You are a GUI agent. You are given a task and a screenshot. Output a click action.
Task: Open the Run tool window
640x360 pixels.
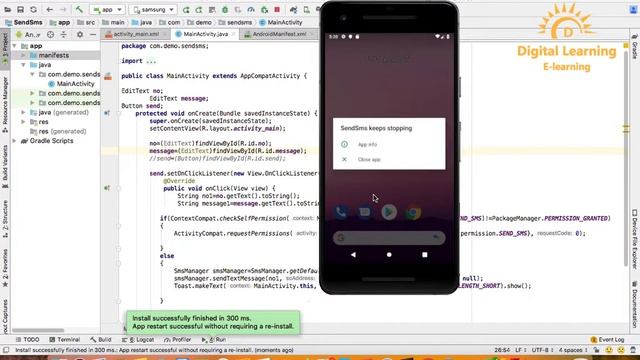(213, 340)
